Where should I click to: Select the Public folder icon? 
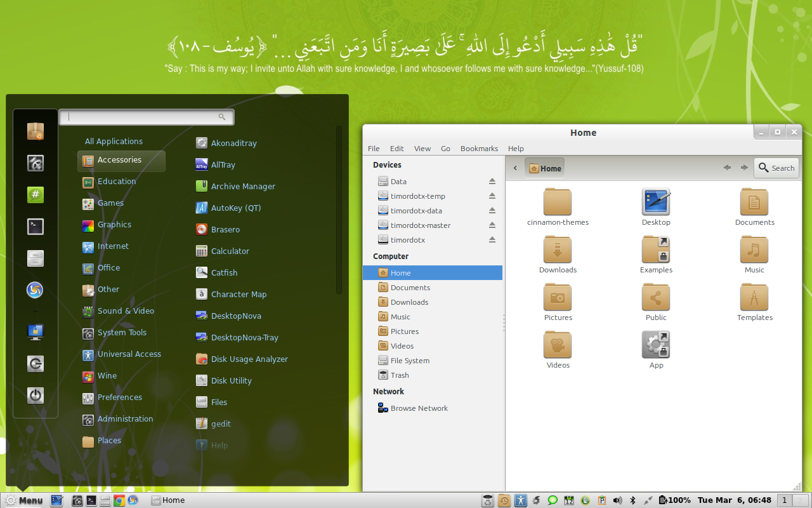click(x=656, y=297)
